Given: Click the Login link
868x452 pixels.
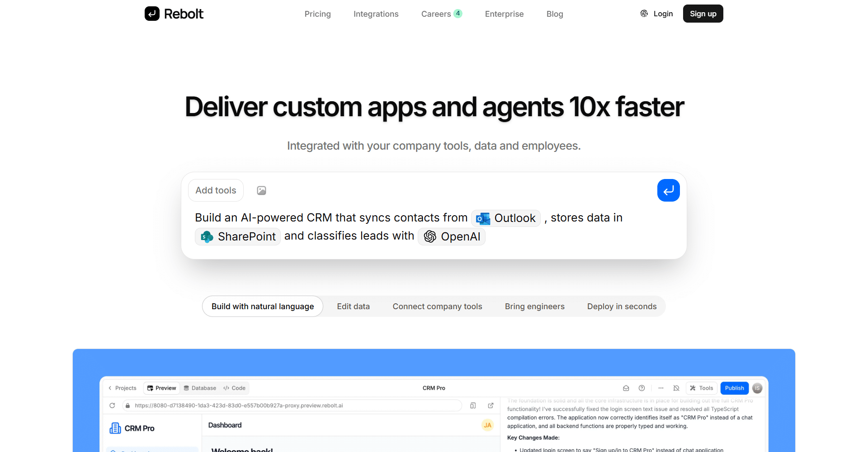Looking at the screenshot, I should 663,14.
